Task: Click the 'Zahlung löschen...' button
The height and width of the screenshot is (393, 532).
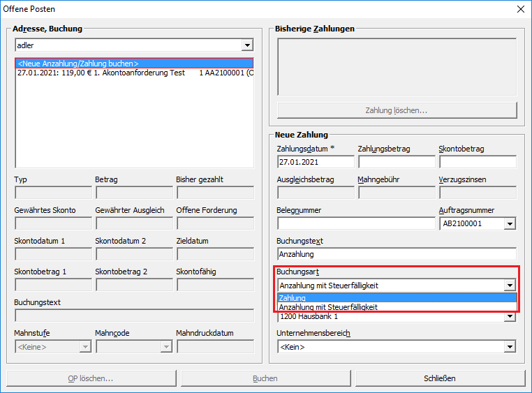Action: click(x=396, y=110)
